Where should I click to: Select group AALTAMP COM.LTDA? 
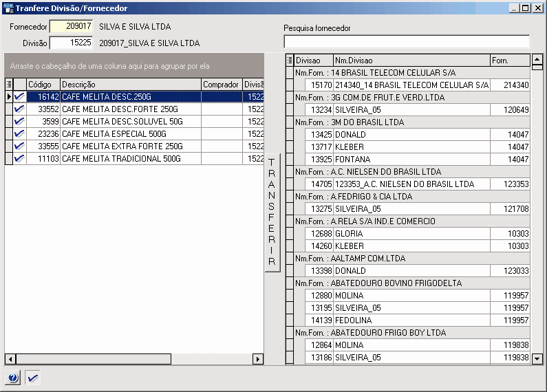(411, 259)
